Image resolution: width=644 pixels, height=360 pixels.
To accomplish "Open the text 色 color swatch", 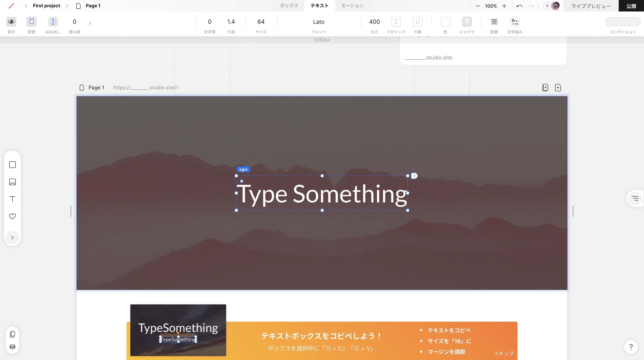I will coord(445,22).
